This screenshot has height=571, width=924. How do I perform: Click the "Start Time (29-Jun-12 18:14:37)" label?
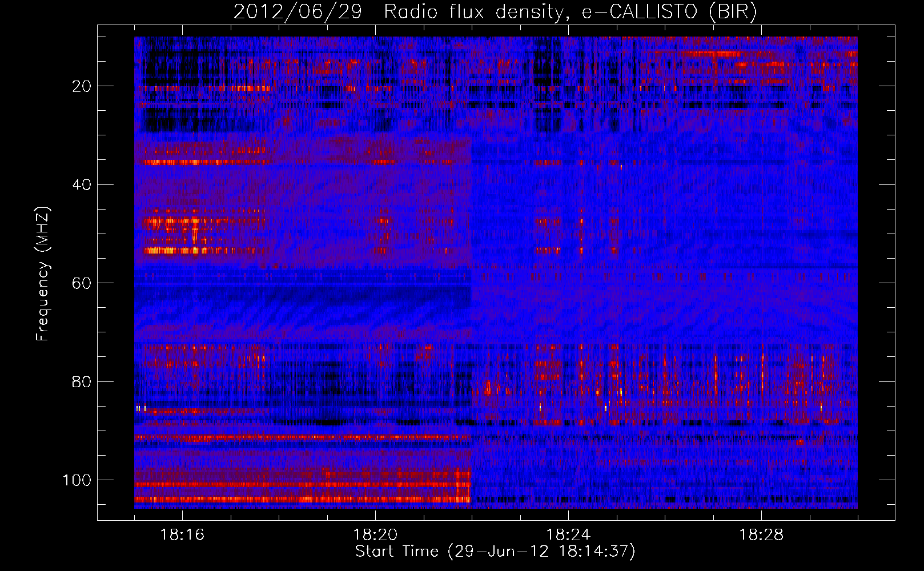tap(495, 552)
